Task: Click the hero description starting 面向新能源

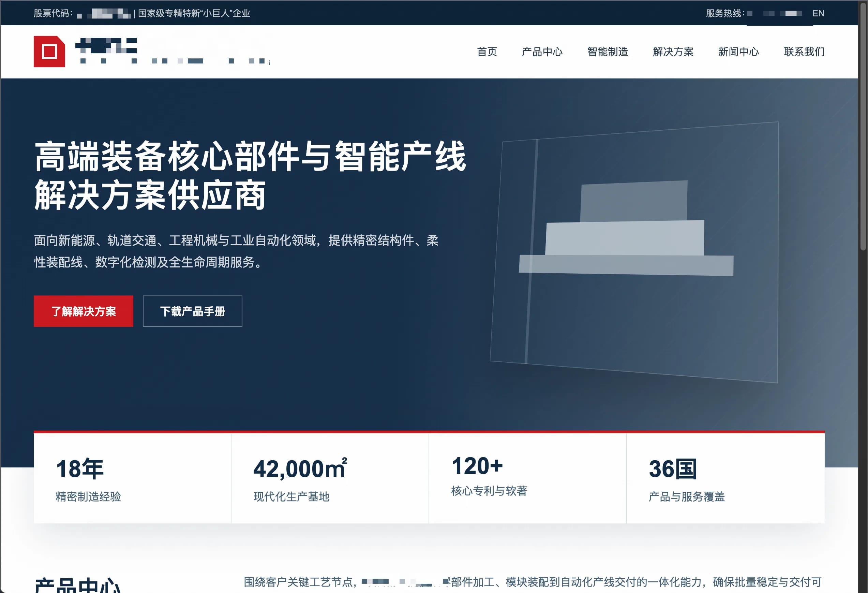Action: click(x=236, y=251)
